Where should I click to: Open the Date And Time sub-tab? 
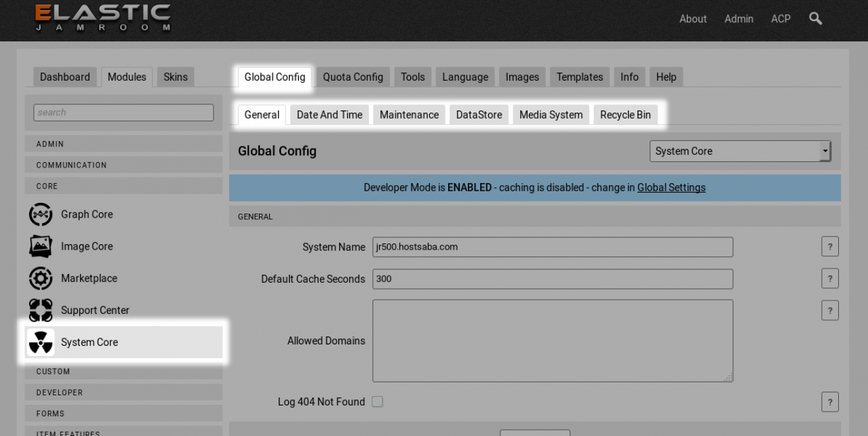click(x=330, y=115)
